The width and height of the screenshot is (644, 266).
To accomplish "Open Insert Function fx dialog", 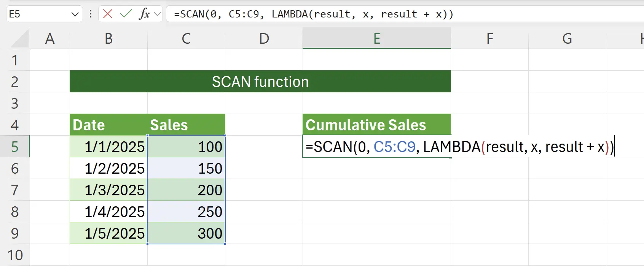I will pyautogui.click(x=144, y=14).
